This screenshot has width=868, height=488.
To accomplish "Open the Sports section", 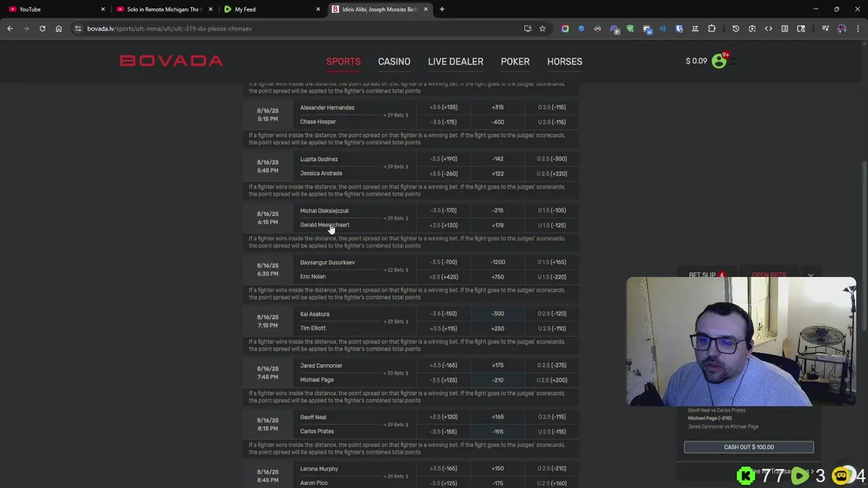I will (343, 62).
